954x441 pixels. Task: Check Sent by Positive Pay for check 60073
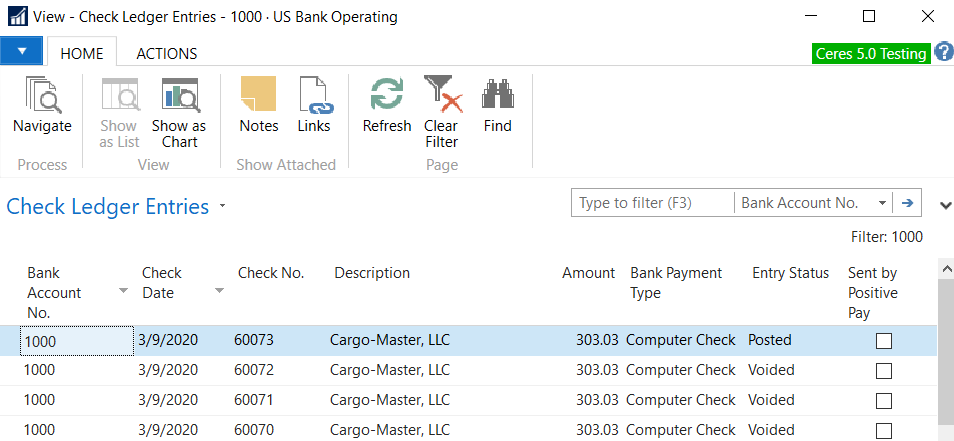click(x=883, y=341)
